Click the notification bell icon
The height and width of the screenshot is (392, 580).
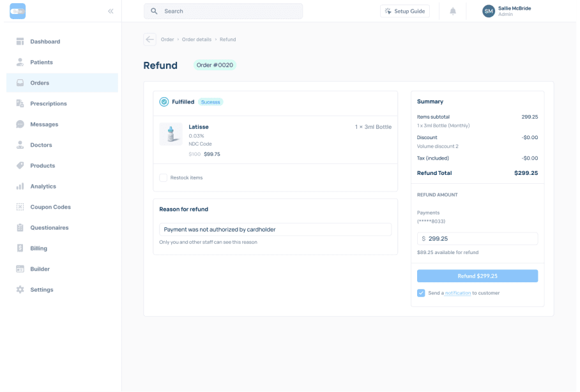pyautogui.click(x=453, y=11)
